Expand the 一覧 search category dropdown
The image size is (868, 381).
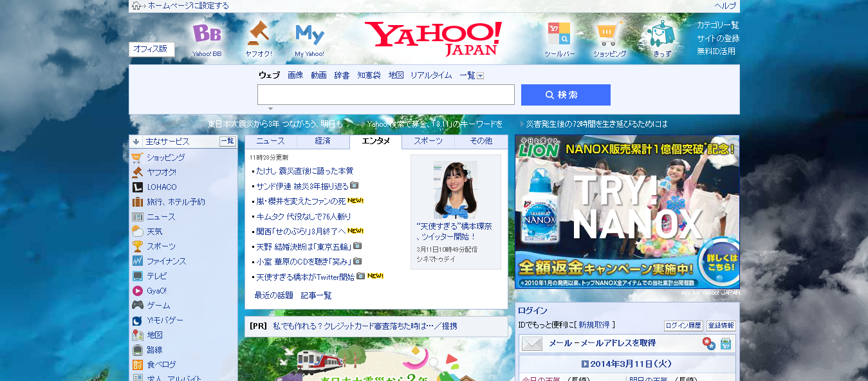tap(480, 76)
